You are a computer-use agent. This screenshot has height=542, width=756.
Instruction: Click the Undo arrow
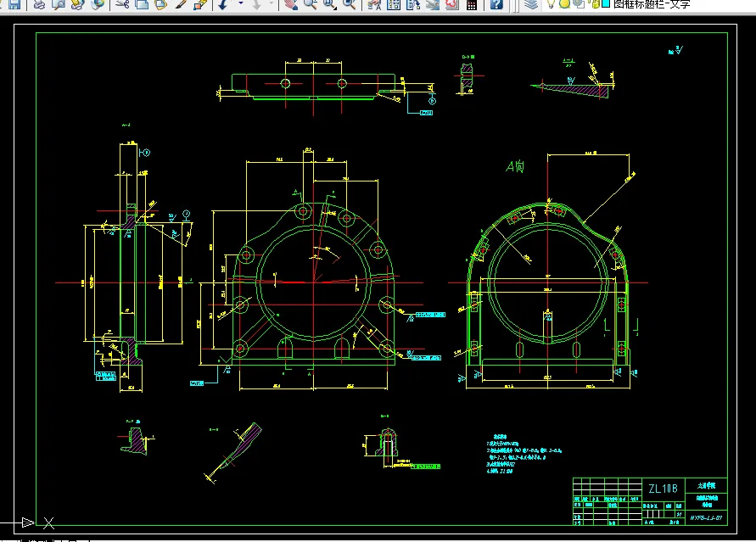[x=223, y=4]
